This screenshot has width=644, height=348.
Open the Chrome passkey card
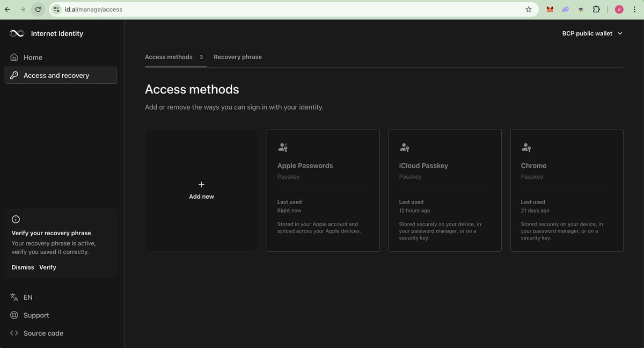[567, 190]
